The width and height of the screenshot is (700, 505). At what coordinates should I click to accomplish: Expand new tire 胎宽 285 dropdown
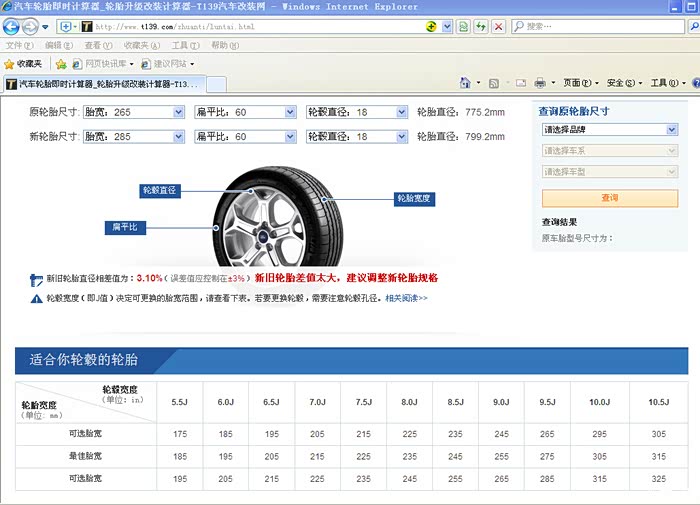pos(177,136)
